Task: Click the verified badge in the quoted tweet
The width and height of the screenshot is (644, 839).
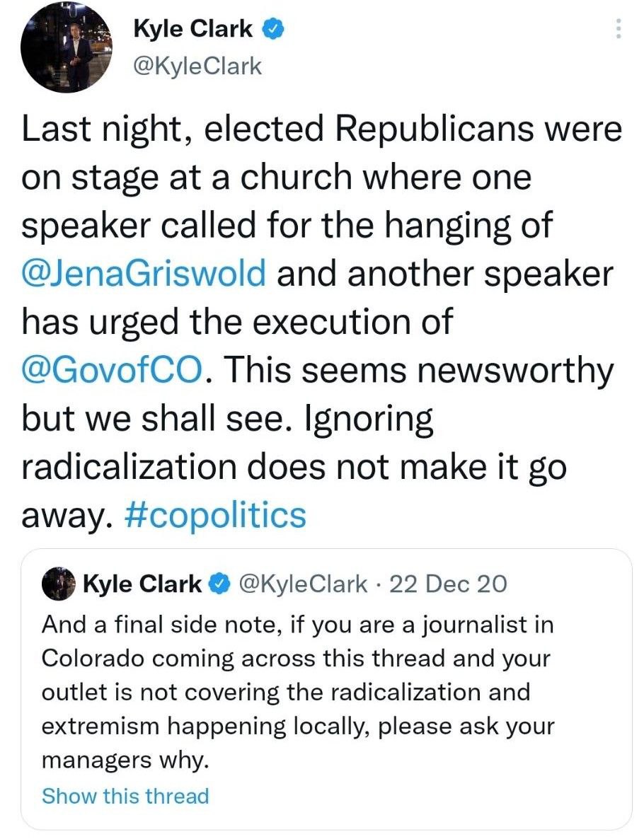Action: coord(223,584)
